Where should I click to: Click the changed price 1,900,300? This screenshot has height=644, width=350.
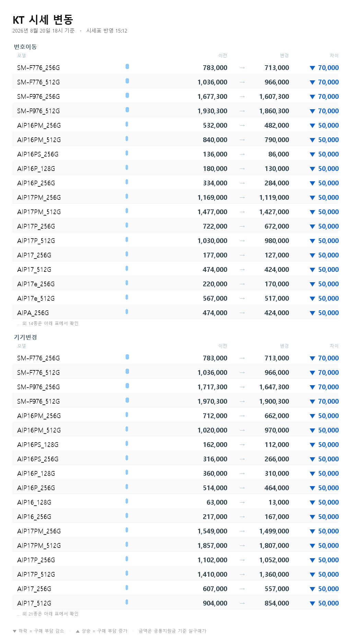coord(274,402)
